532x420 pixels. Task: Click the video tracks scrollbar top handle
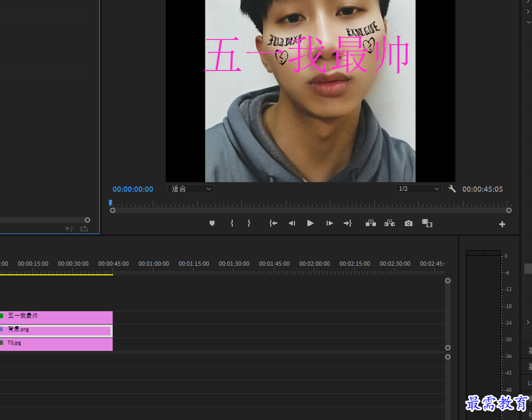point(448,281)
